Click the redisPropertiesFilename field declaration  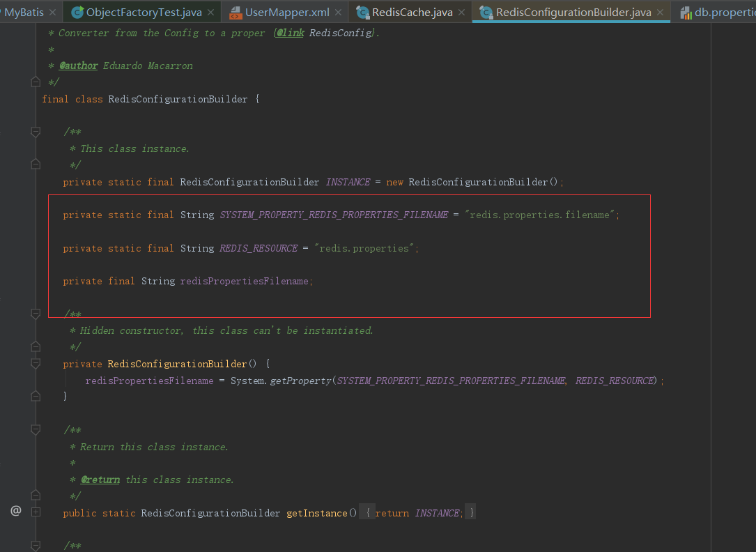[245, 281]
